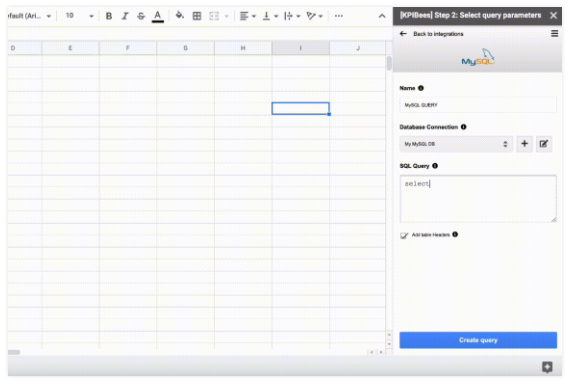This screenshot has width=570, height=384.
Task: Open horizontal align options
Action: [x=248, y=16]
